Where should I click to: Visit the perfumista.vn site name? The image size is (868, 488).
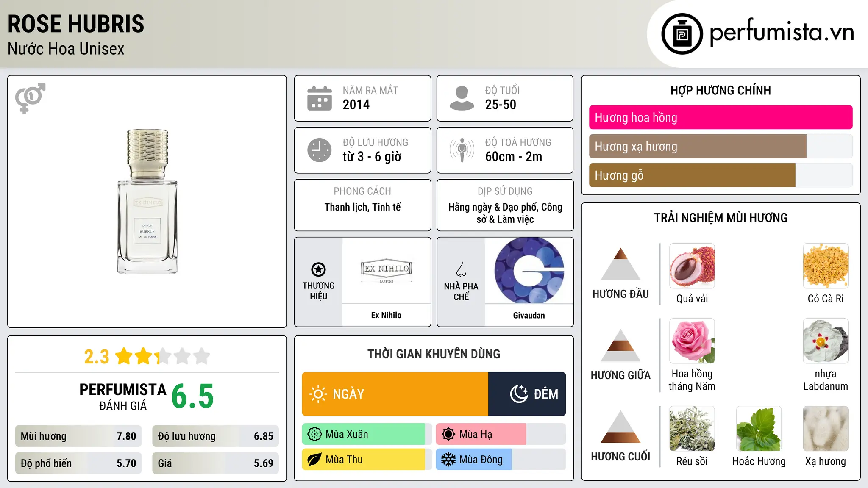[x=782, y=32]
